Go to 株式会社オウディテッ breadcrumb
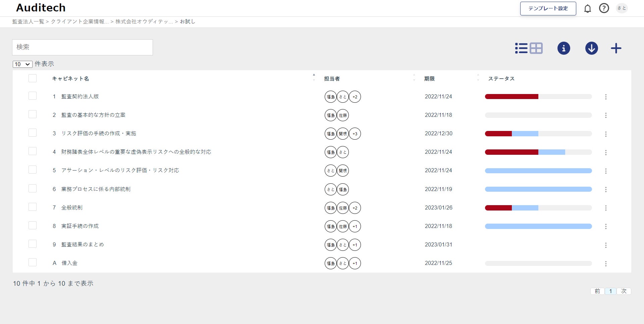This screenshot has height=324, width=644. (x=144, y=21)
